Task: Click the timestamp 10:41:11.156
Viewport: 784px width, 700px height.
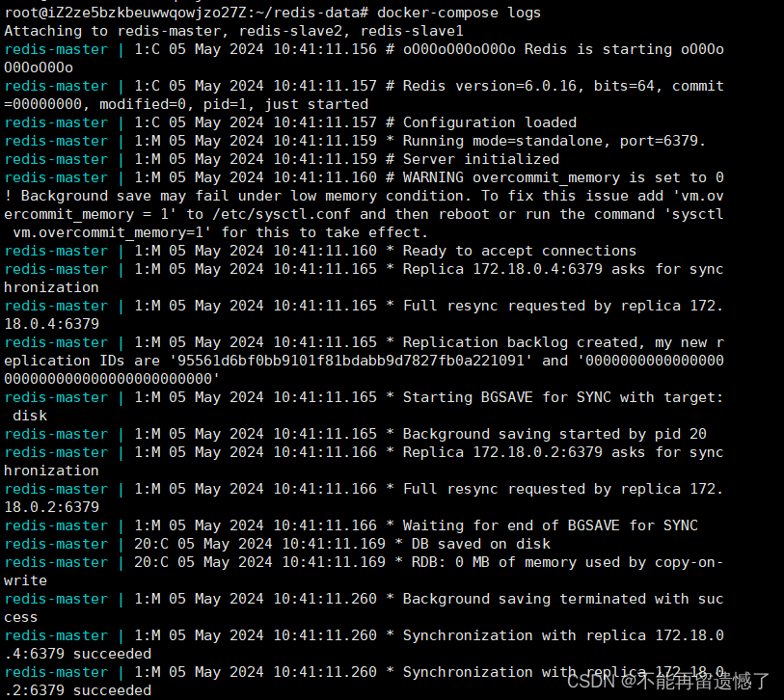Action: (325, 49)
